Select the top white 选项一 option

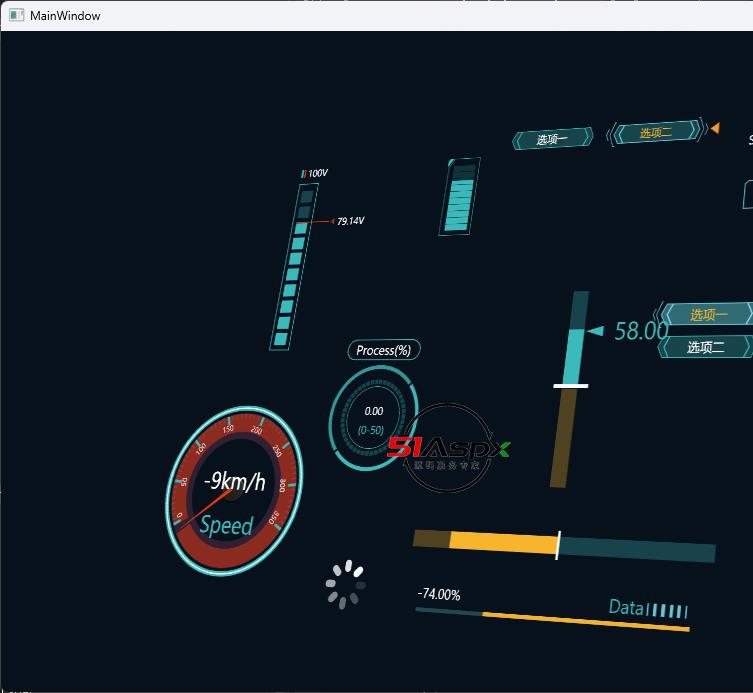[552, 140]
